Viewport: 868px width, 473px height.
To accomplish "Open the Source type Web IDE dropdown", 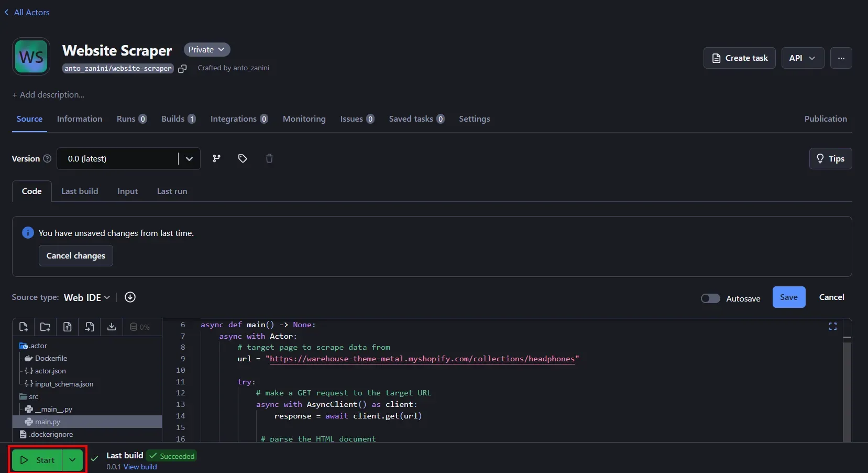I will [x=87, y=297].
